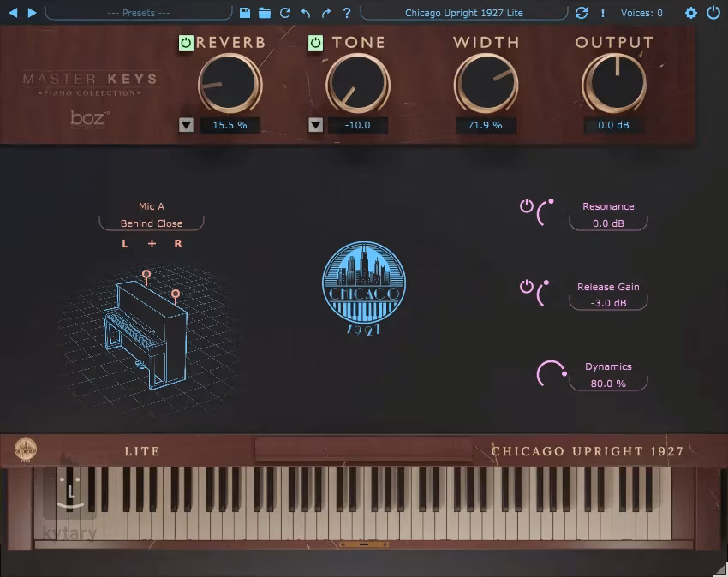Select the Behind Close mic position
Image resolution: width=728 pixels, height=577 pixels.
152,223
